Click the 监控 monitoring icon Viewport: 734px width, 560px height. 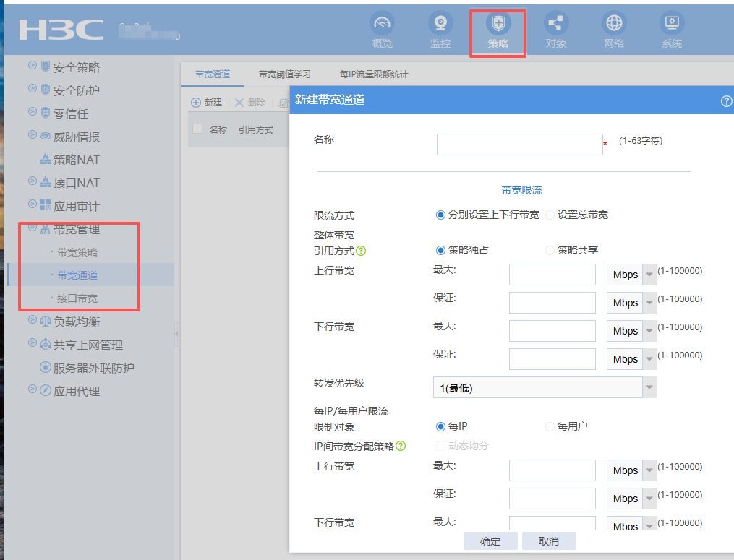tap(440, 24)
